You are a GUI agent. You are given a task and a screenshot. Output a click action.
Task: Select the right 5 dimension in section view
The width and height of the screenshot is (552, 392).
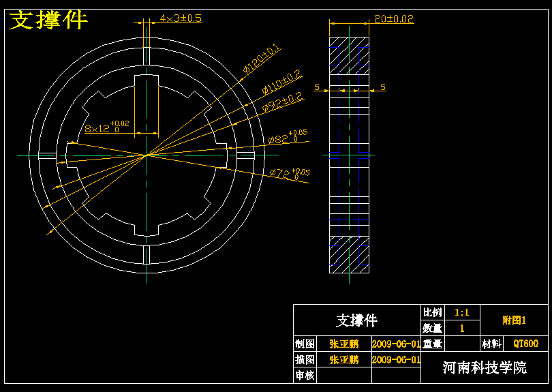383,87
